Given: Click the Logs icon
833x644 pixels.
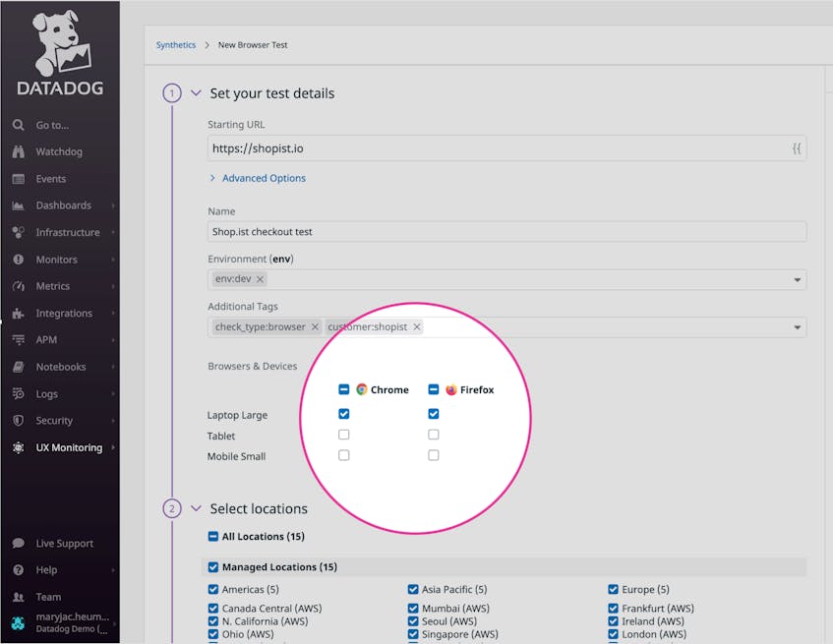Looking at the screenshot, I should 18,394.
